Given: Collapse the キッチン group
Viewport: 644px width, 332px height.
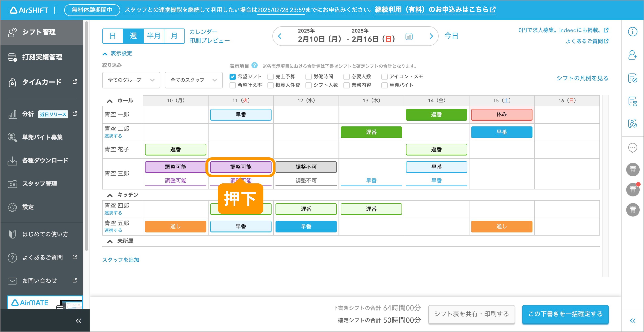Looking at the screenshot, I should pos(110,195).
